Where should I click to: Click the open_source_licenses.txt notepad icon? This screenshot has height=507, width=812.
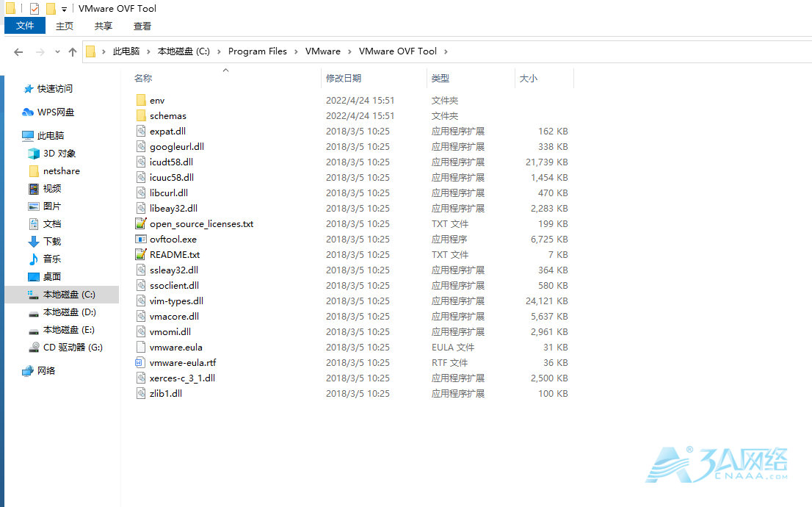click(141, 223)
